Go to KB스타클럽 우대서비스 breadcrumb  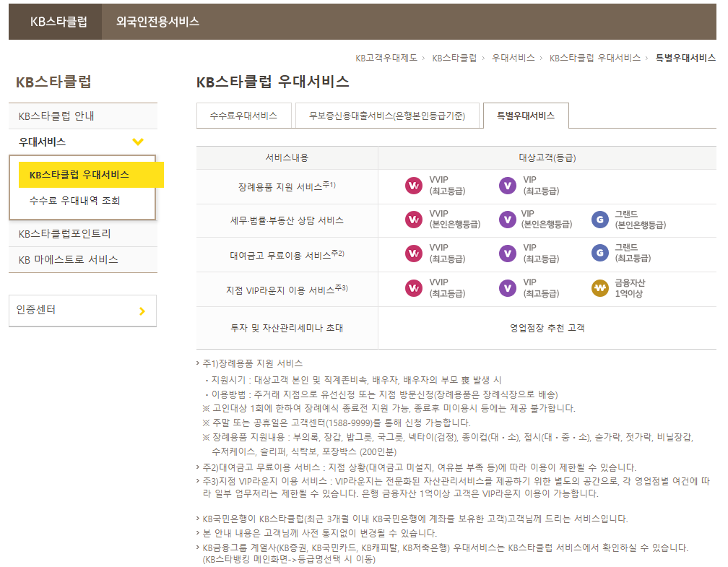595,58
